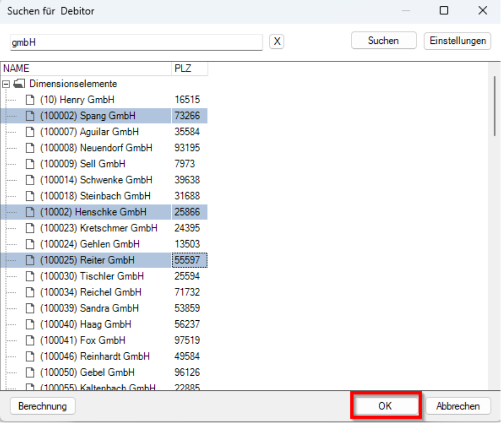Click PLZ cell 93195
Viewport: 504px width, 424px height.
(x=187, y=148)
